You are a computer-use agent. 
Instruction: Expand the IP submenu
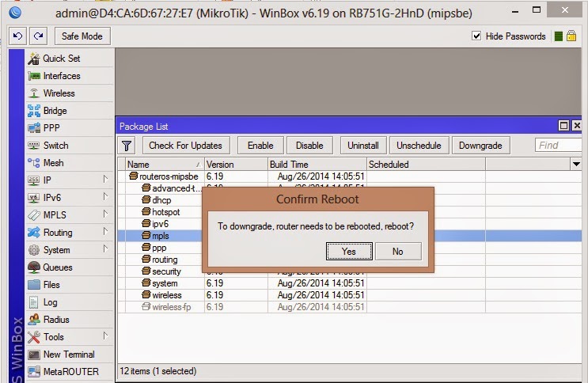click(105, 180)
